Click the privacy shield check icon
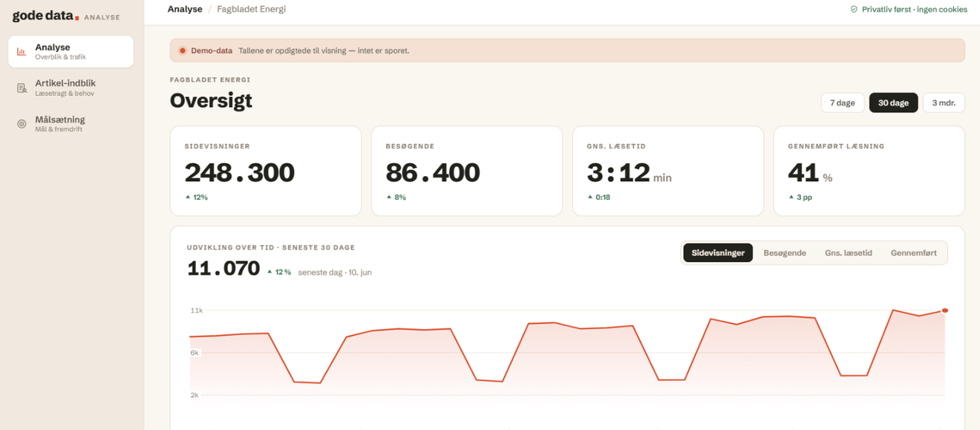This screenshot has height=430, width=980. click(854, 10)
